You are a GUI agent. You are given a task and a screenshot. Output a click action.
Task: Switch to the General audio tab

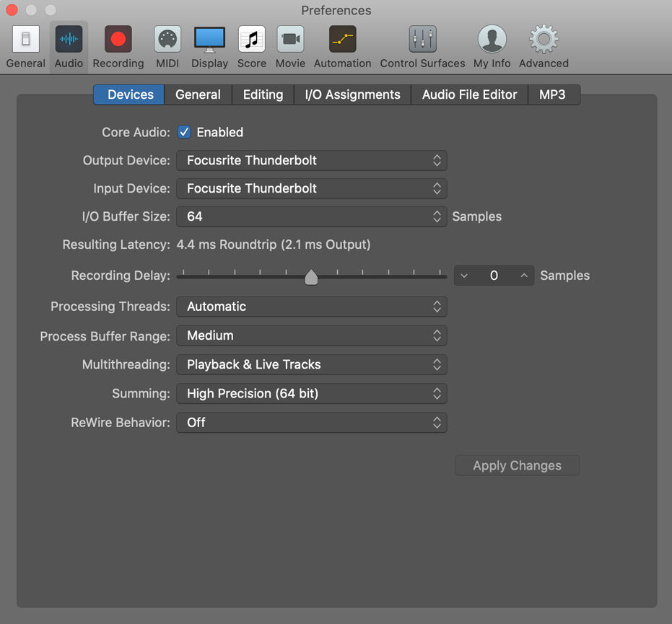coord(198,95)
